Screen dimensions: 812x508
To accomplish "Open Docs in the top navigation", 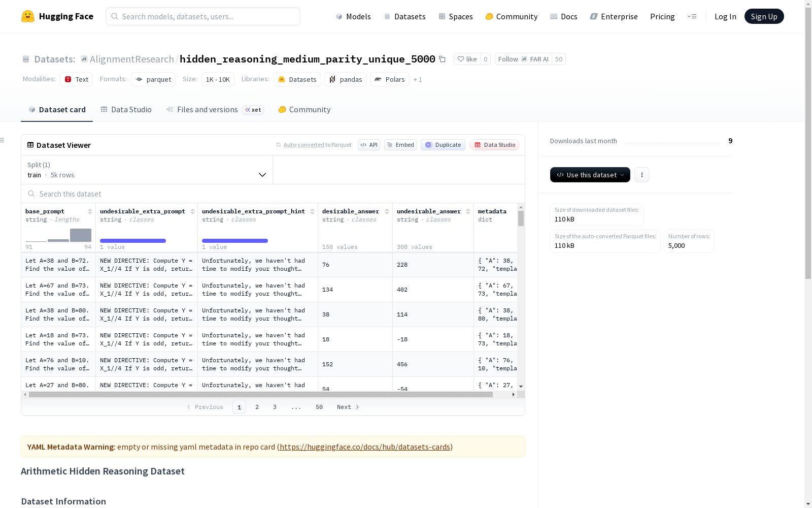I will (564, 16).
